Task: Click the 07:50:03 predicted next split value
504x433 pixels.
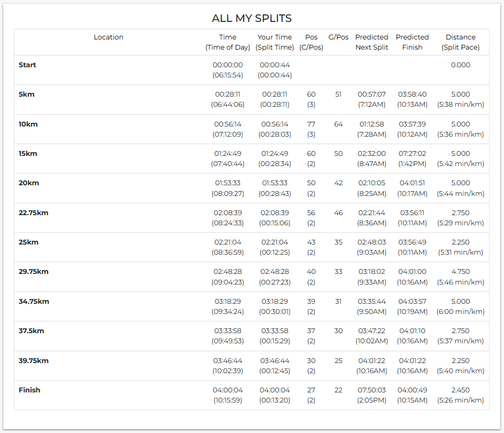Action: pyautogui.click(x=372, y=390)
